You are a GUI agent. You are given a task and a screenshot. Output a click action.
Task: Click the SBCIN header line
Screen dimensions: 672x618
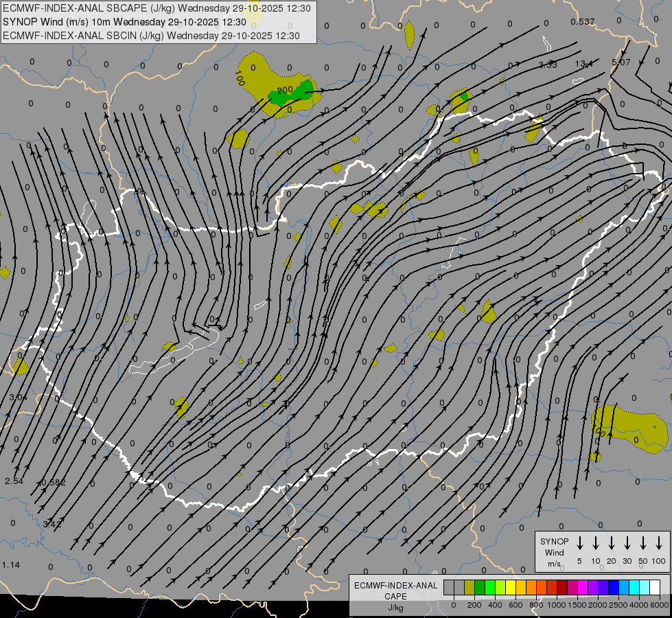coord(151,36)
